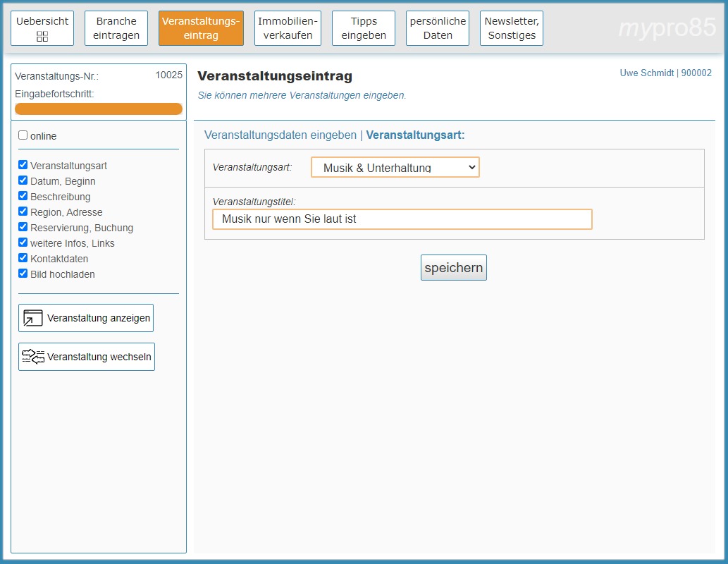Open the persönliche Daten tab
Image resolution: width=728 pixels, height=564 pixels.
coord(438,28)
